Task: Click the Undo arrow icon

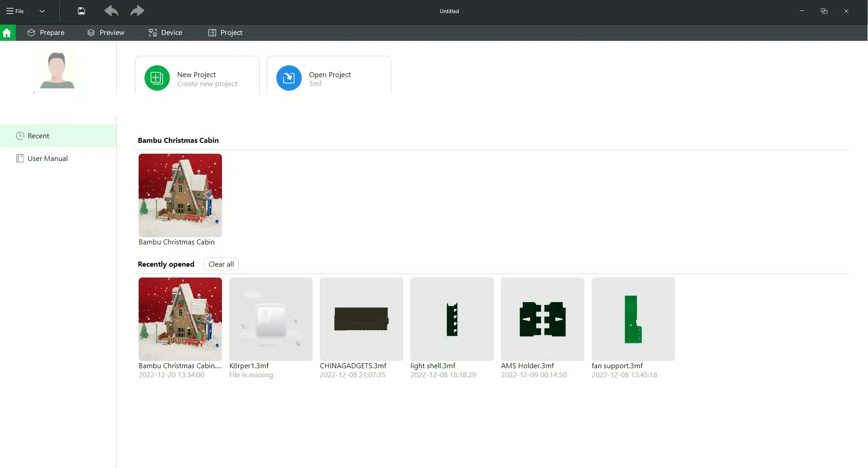Action: click(x=111, y=11)
